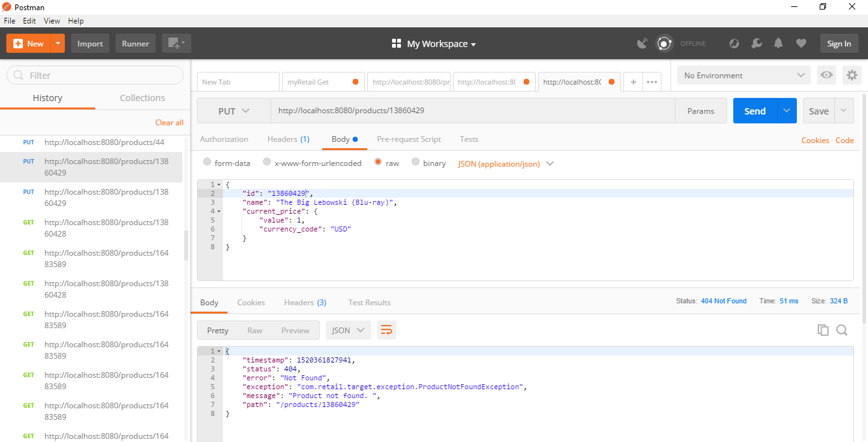This screenshot has height=442, width=868.
Task: Click the search icon in Filter box
Action: click(x=18, y=75)
